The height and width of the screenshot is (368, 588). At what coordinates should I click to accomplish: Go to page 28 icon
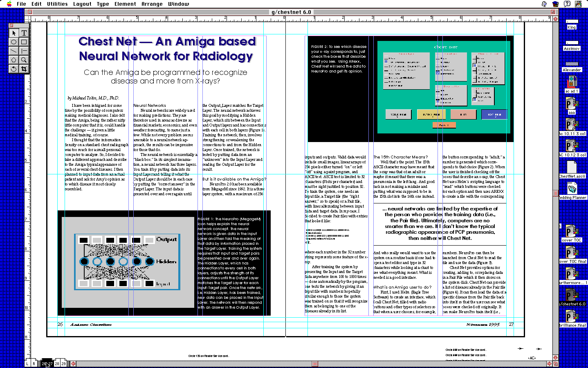(57, 363)
